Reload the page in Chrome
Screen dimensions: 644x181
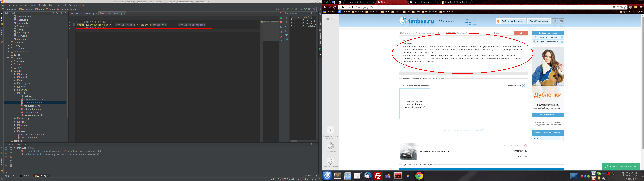pyautogui.click(x=335, y=7)
